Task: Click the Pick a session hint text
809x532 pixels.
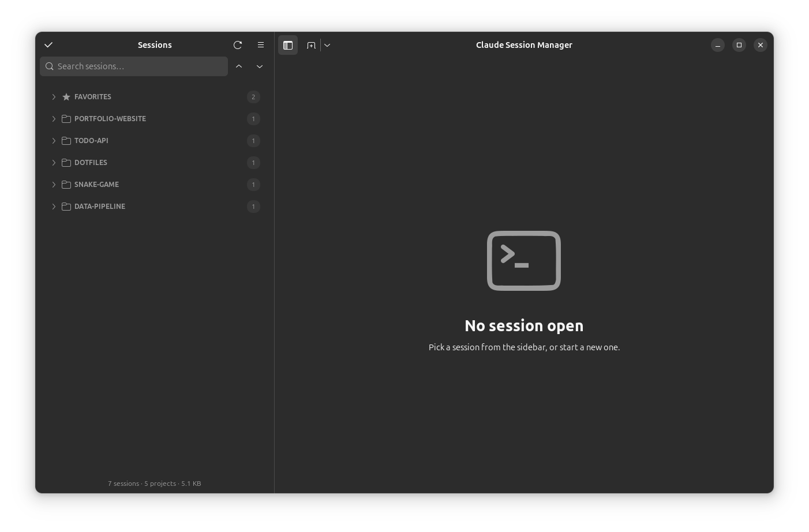Action: coord(524,347)
